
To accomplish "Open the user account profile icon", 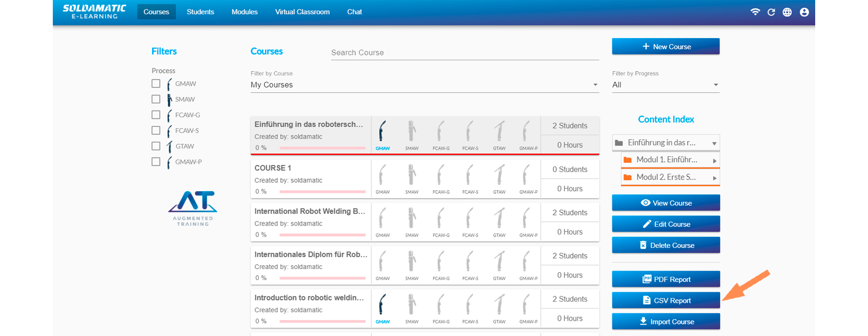I will tap(804, 12).
